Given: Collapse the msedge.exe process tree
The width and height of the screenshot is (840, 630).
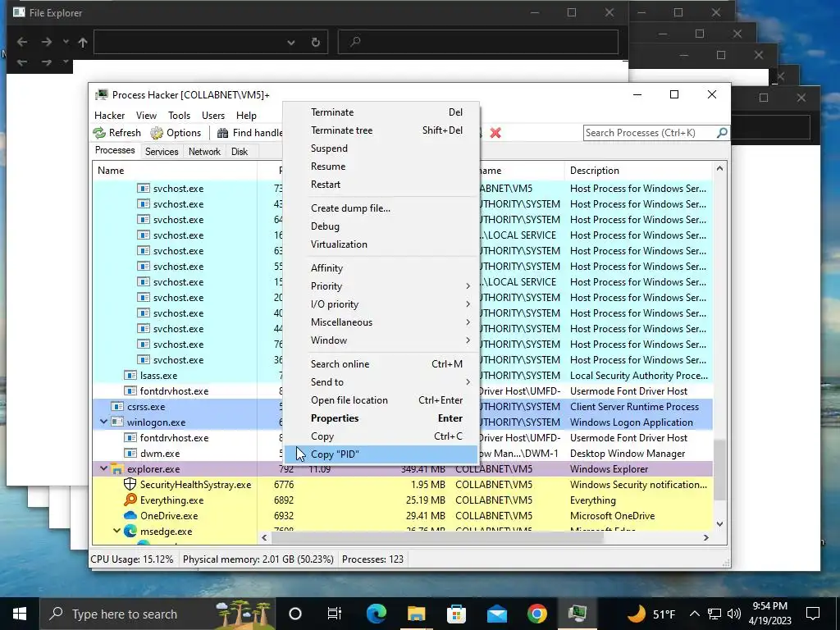Looking at the screenshot, I should point(116,531).
